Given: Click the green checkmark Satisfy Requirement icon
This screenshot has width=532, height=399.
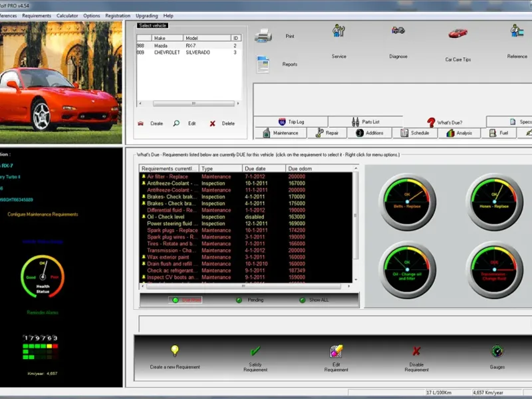Looking at the screenshot, I should point(255,351).
